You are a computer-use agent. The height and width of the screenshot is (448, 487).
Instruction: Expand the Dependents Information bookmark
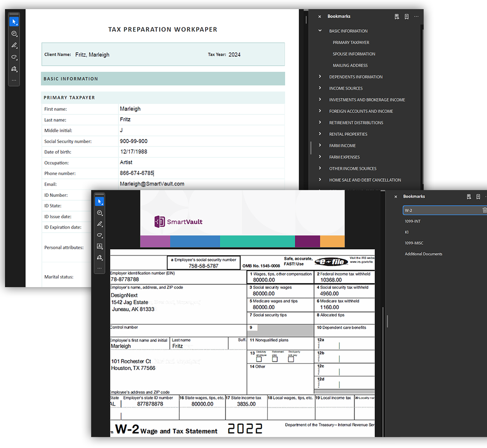tap(319, 77)
